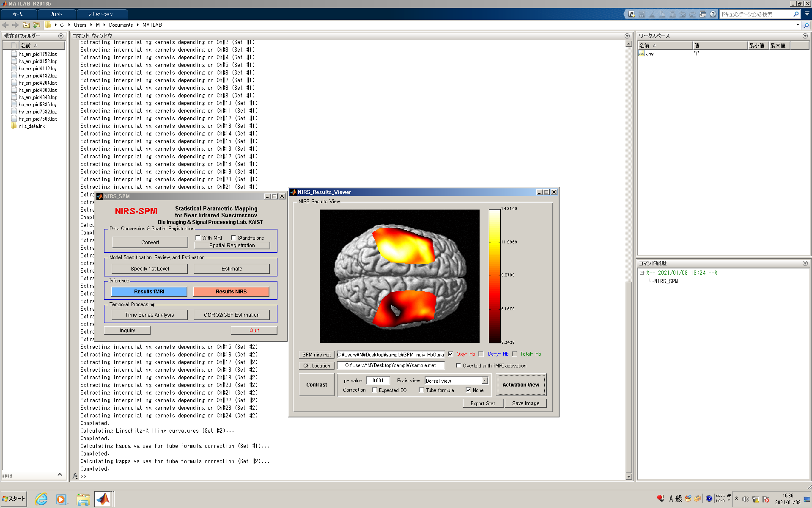Check the Tube formula correction option
Image resolution: width=812 pixels, height=508 pixels.
[x=421, y=390]
